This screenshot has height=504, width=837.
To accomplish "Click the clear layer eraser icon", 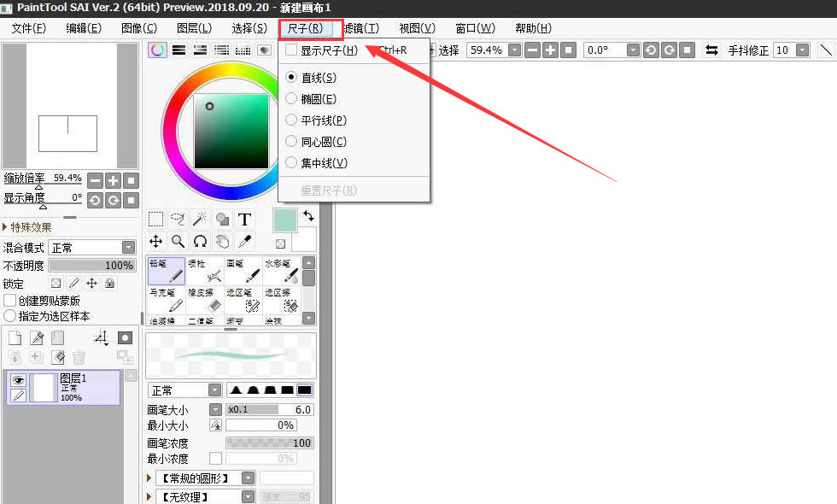I will tap(58, 357).
